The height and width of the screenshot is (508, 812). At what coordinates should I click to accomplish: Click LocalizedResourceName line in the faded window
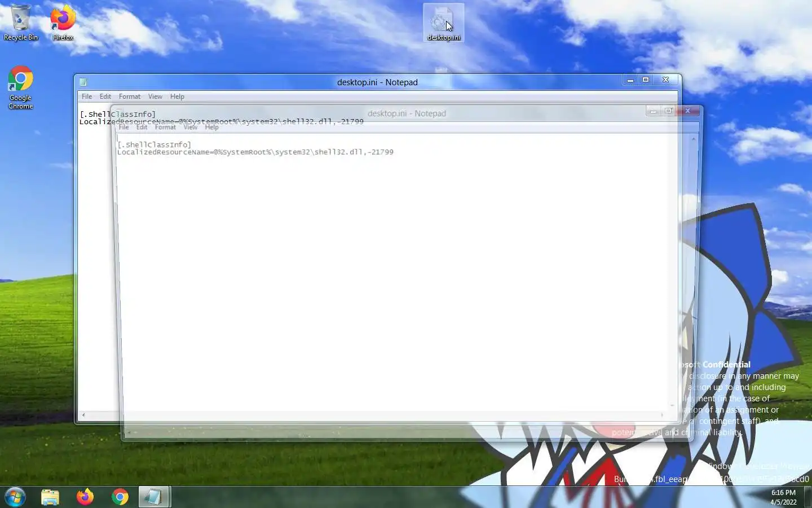tap(255, 152)
